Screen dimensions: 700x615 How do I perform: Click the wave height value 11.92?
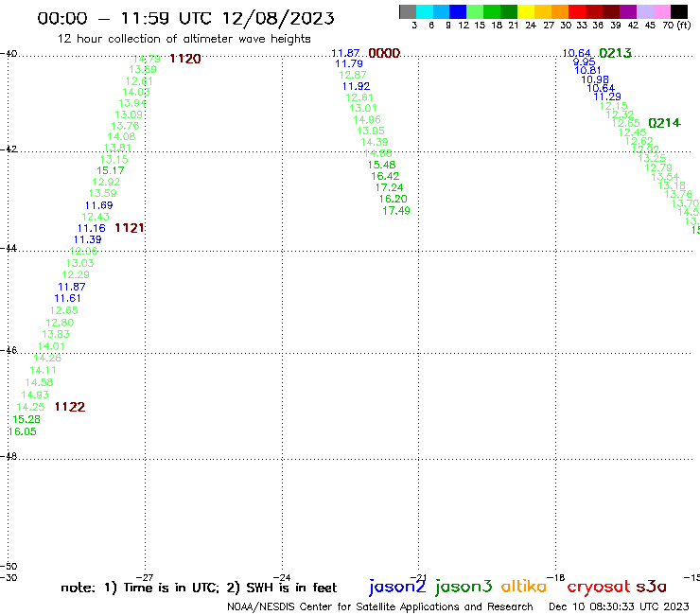356,87
